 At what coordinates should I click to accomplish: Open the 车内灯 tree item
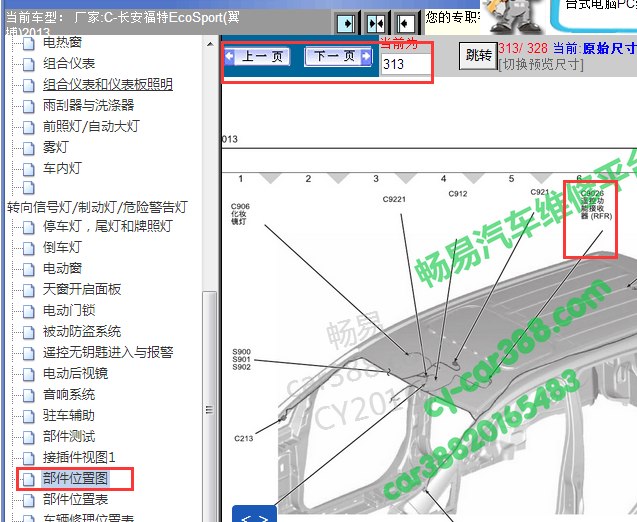[x=63, y=168]
